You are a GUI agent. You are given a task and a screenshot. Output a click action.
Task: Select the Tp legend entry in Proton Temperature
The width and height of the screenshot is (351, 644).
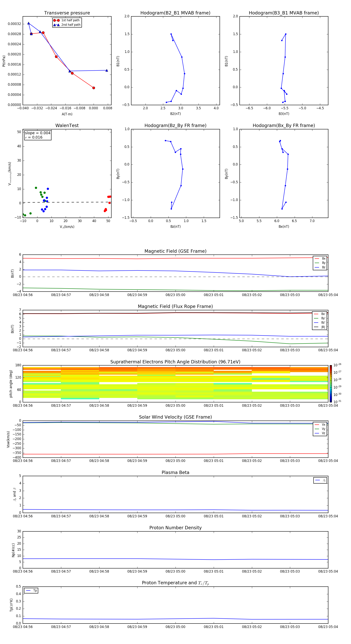click(x=31, y=591)
